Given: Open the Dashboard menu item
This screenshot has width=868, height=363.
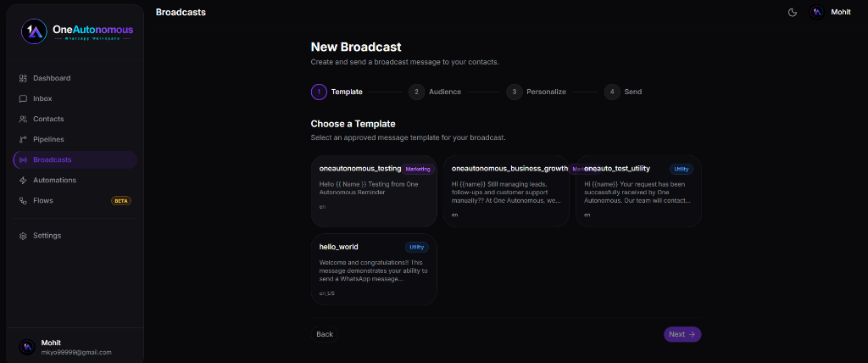Looking at the screenshot, I should tap(75, 78).
